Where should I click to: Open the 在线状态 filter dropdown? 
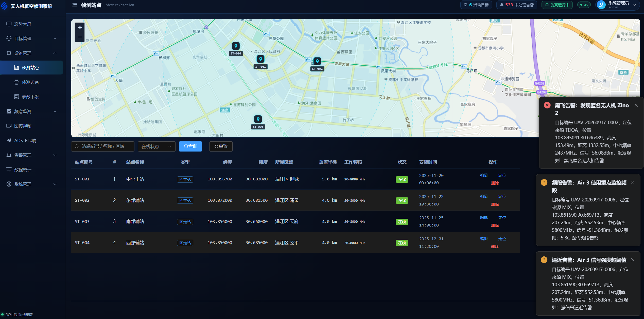156,146
